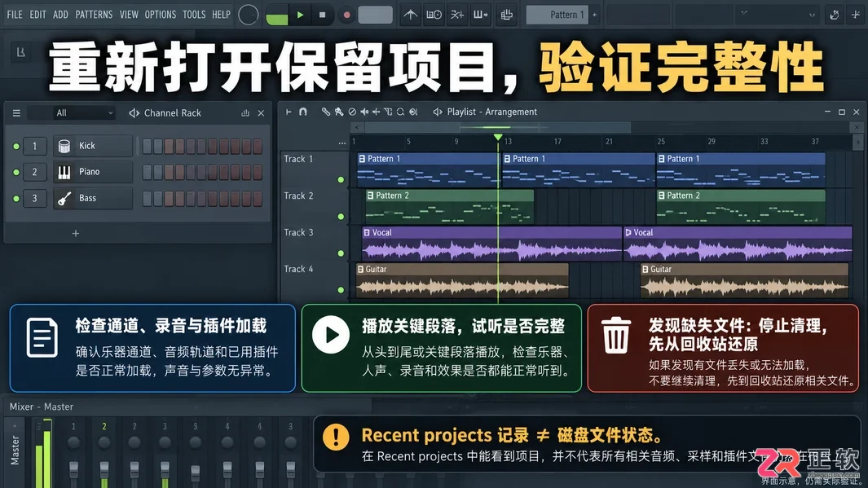Image resolution: width=868 pixels, height=488 pixels.
Task: Select the Zoom magnifier tool in Playlist
Action: point(400,112)
